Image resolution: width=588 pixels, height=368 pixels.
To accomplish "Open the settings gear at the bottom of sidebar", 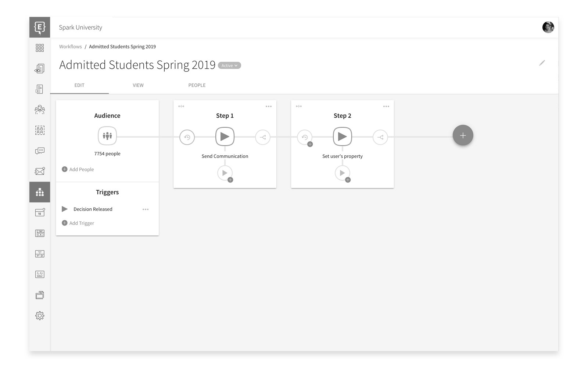I will pyautogui.click(x=40, y=315).
